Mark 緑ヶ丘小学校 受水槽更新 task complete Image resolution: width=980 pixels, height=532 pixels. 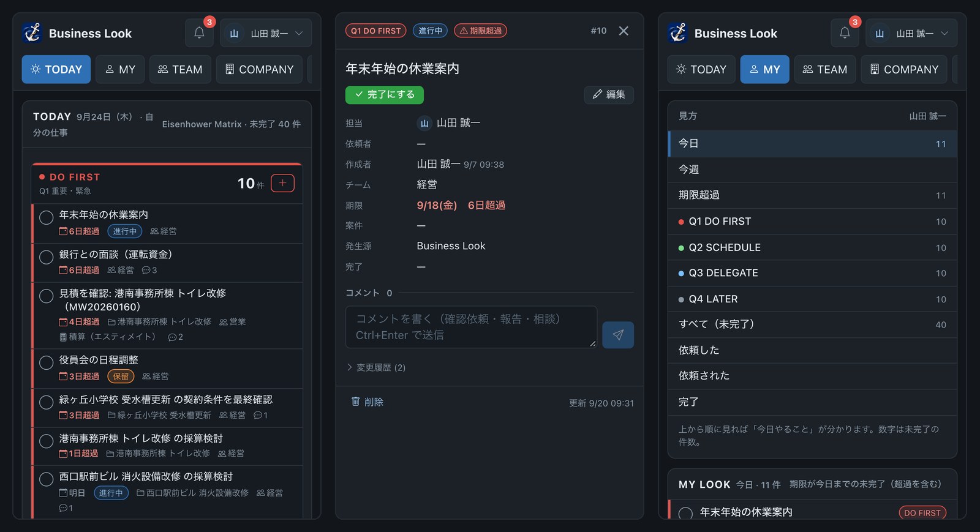[x=46, y=402]
